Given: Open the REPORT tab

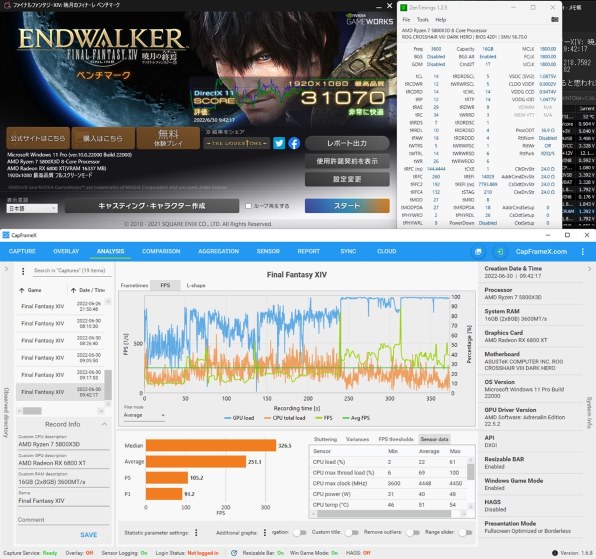Looking at the screenshot, I should click(309, 252).
